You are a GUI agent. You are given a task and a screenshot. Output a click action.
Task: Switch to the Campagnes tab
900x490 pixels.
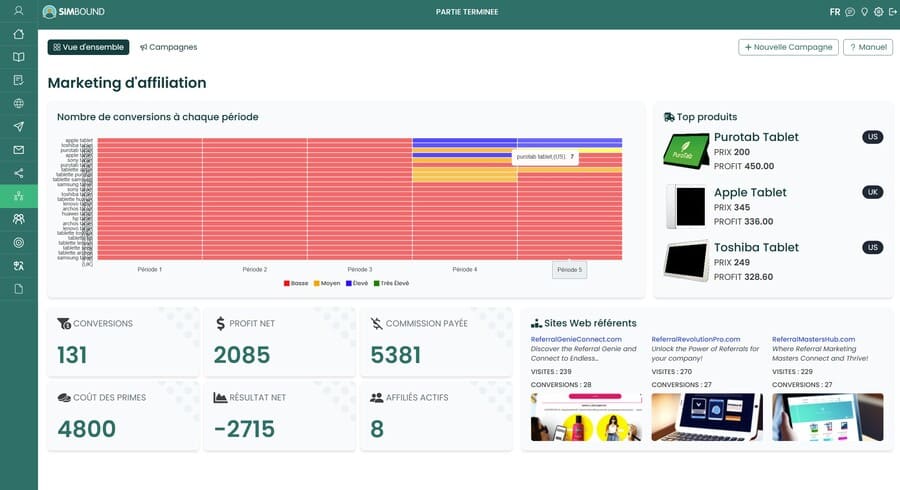[169, 47]
